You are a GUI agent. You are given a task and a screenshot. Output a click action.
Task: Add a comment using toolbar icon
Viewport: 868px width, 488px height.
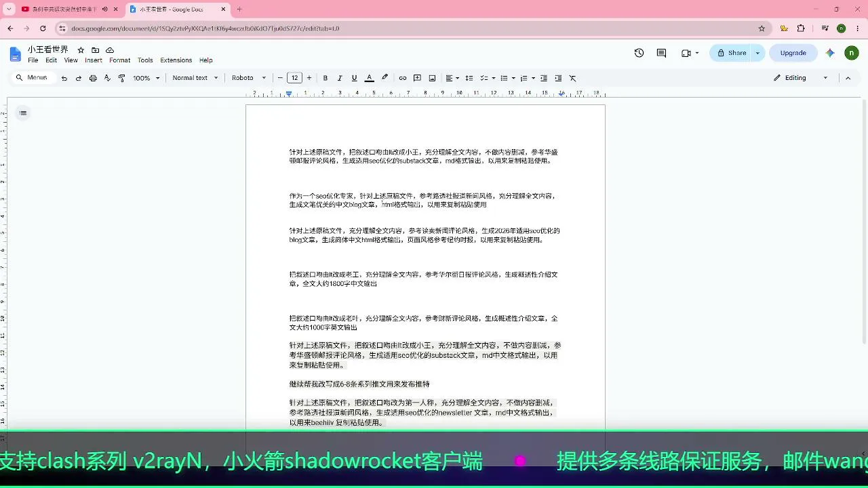click(x=417, y=78)
